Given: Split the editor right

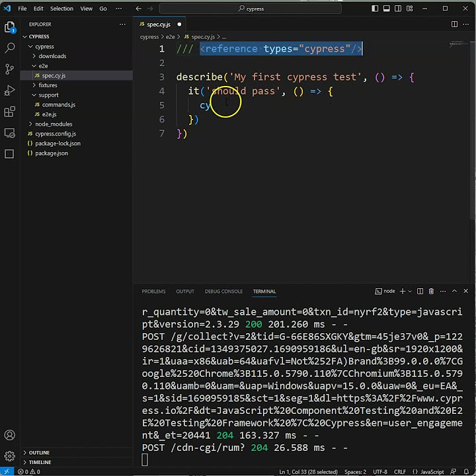Looking at the screenshot, I should click(454, 24).
